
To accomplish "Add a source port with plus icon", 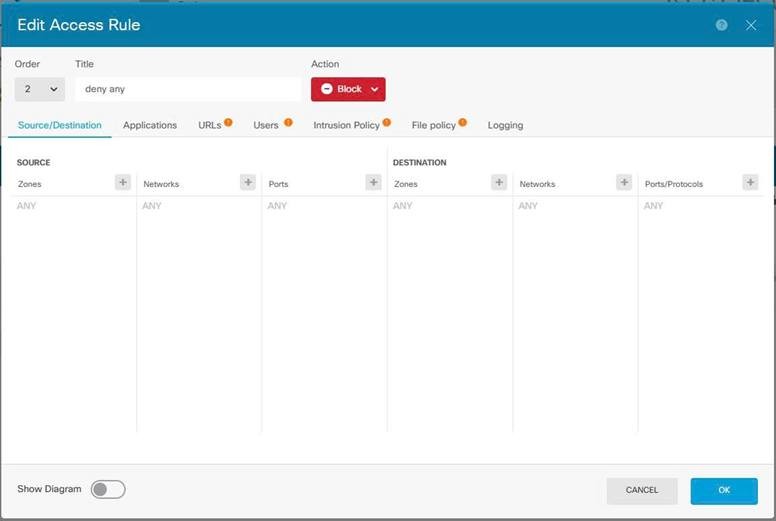I will click(x=373, y=182).
